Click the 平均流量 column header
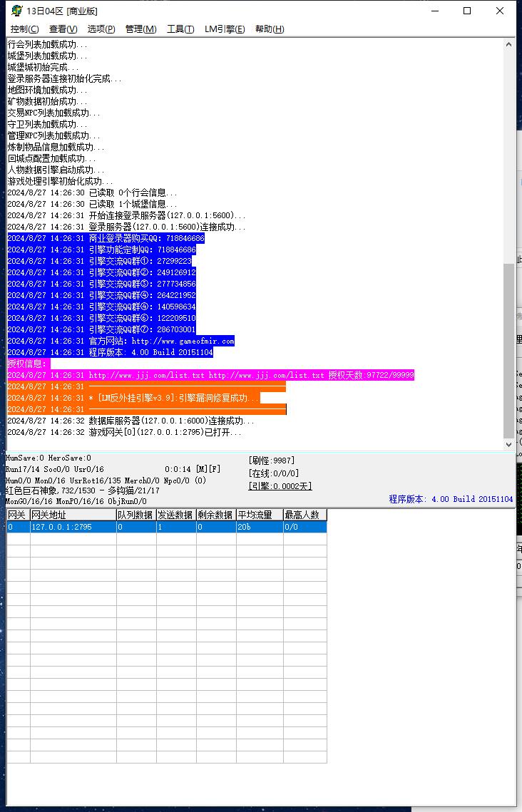 [x=260, y=515]
